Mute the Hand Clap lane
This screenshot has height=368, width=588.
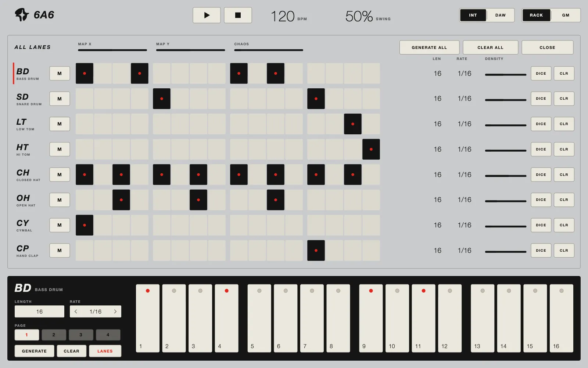60,250
